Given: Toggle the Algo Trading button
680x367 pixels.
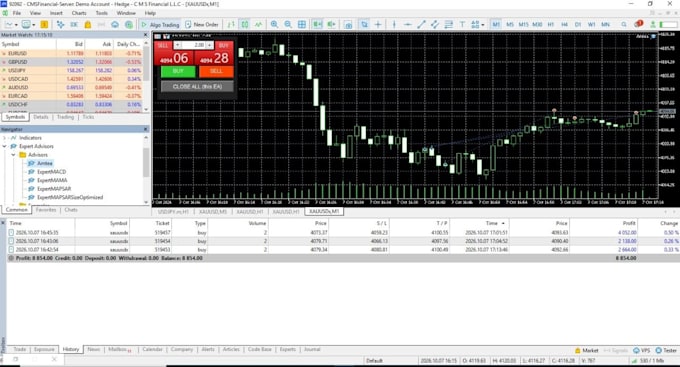Looking at the screenshot, I should tap(160, 25).
